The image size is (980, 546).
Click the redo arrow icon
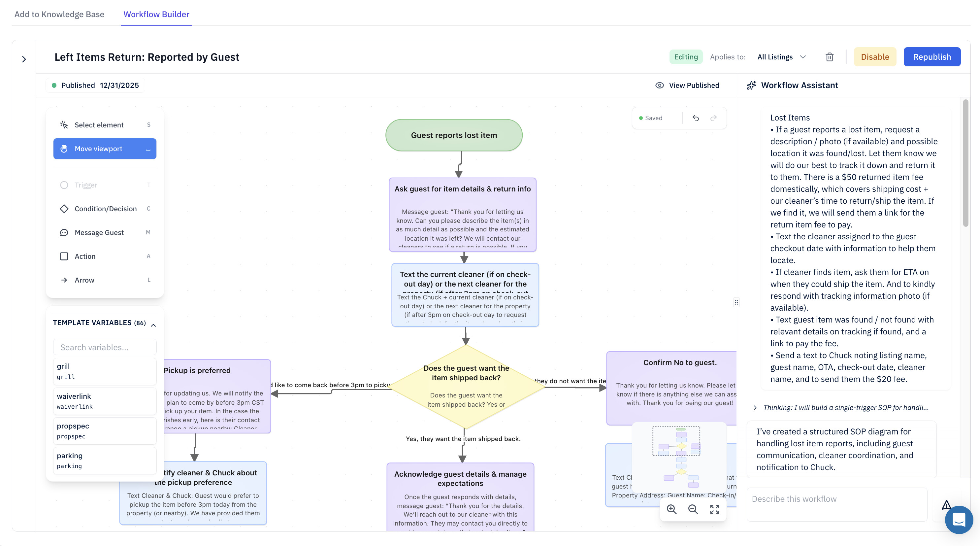tap(713, 118)
